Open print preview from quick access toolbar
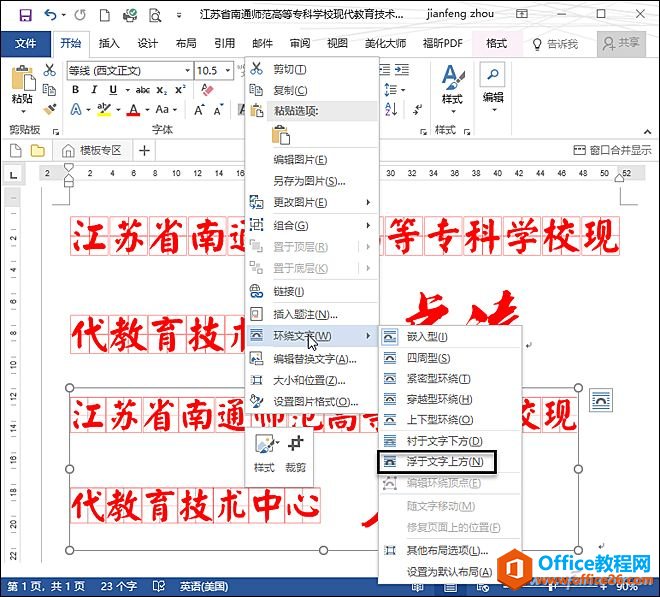This screenshot has height=597, width=660. [x=155, y=16]
